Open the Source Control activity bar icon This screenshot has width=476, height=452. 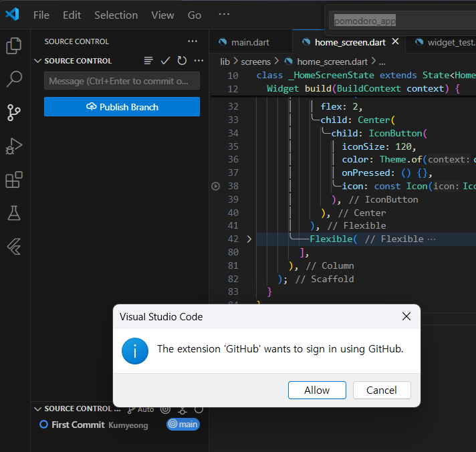14,112
